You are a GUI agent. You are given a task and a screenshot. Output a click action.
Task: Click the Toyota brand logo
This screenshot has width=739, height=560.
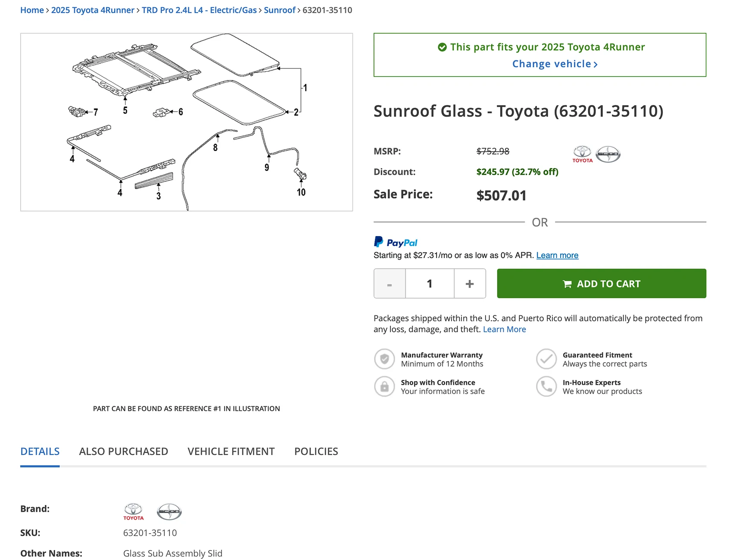[x=583, y=154]
